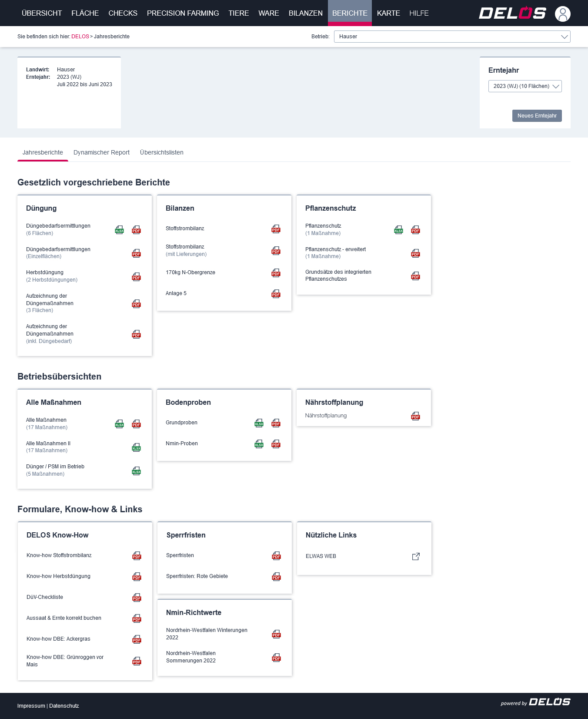Open Düngebedarfsermittlungen Einzelflächen PDF
Screen dimensions: 588x719
[137, 253]
